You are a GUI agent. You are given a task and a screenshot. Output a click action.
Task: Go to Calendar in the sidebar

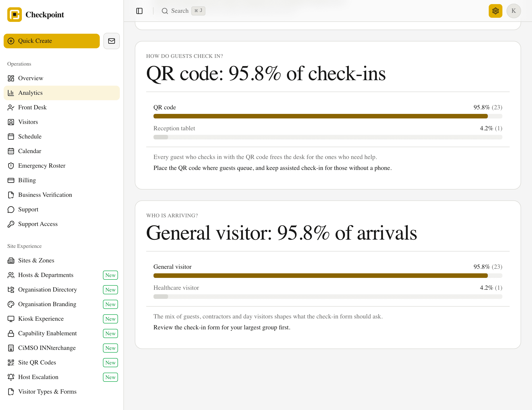click(x=62, y=151)
